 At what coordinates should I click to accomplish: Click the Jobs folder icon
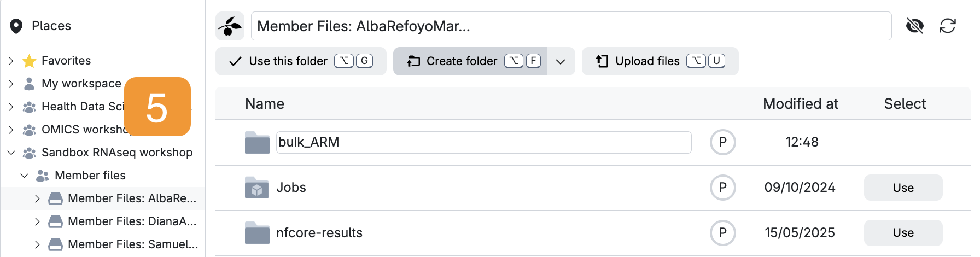click(257, 188)
